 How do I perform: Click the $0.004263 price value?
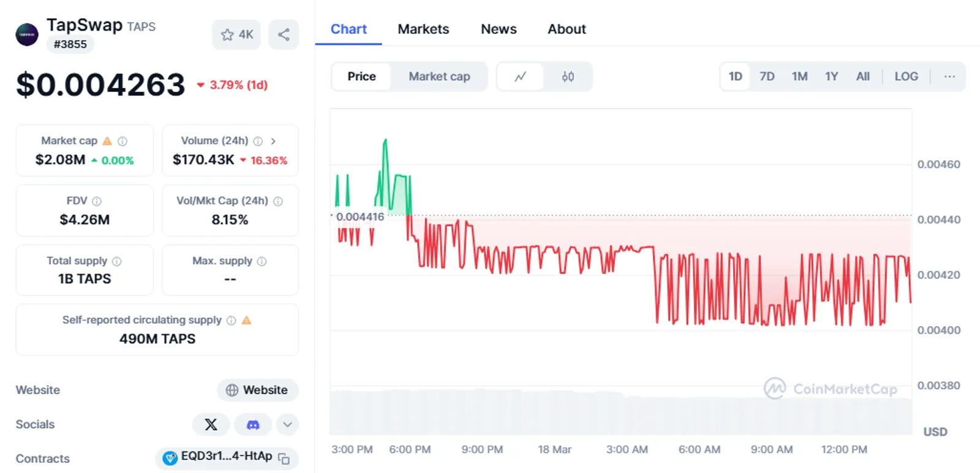(x=100, y=84)
